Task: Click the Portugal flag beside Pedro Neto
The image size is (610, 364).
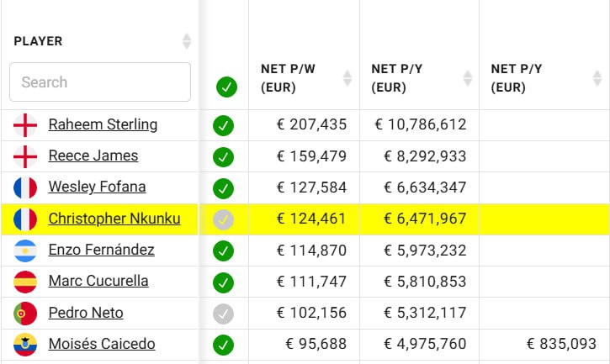Action: (x=25, y=313)
